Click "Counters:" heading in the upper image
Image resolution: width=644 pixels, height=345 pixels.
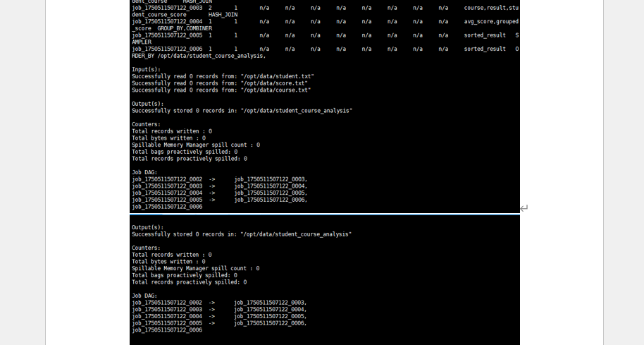click(147, 124)
